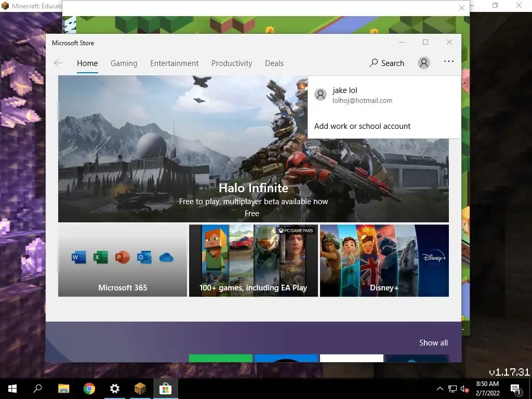The height and width of the screenshot is (399, 532).
Task: Click the Excel icon in Microsoft 365 tile
Action: [x=100, y=257]
